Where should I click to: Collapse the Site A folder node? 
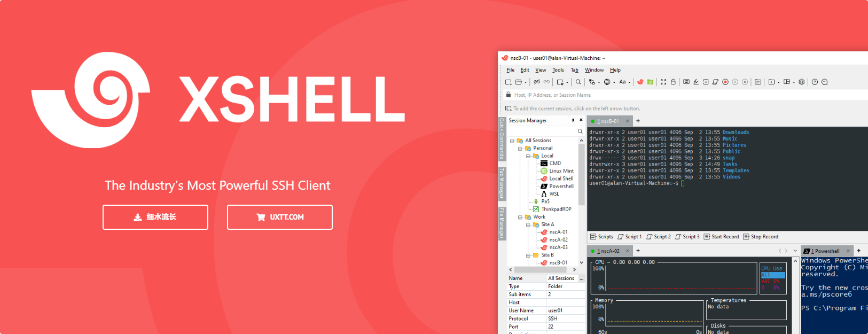pyautogui.click(x=528, y=225)
